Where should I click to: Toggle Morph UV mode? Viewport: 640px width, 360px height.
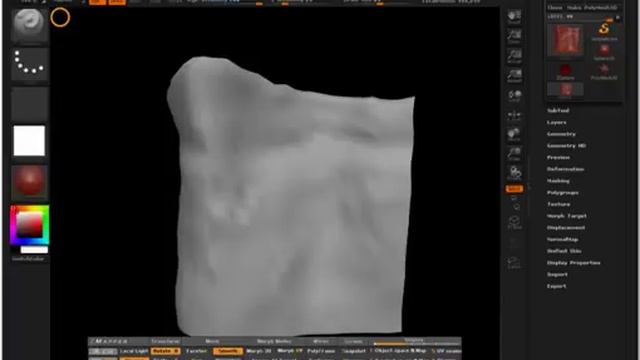[x=290, y=351]
